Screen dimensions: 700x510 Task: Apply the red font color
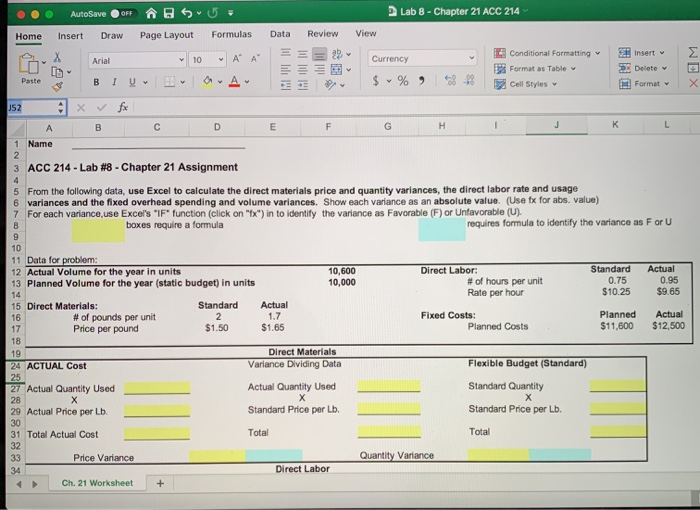tap(234, 81)
